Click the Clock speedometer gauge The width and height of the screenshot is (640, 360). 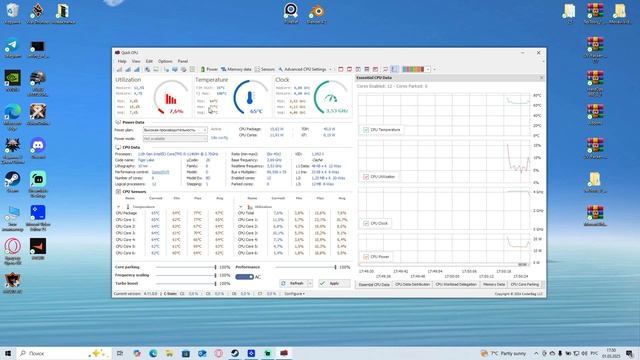pos(331,98)
